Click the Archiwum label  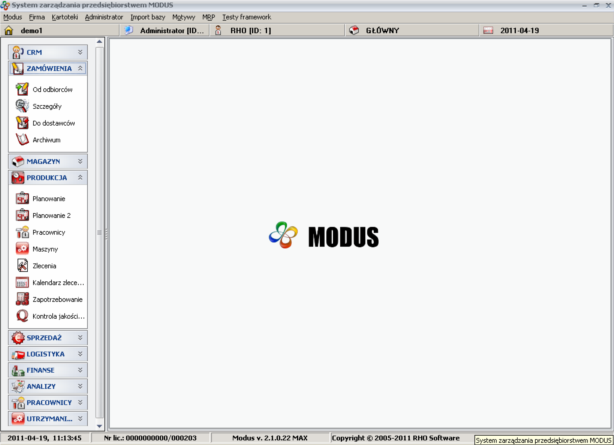(46, 140)
